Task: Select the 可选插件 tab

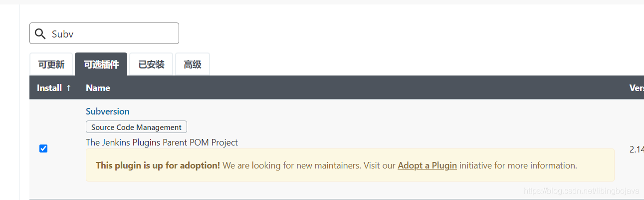Action: coord(101,64)
